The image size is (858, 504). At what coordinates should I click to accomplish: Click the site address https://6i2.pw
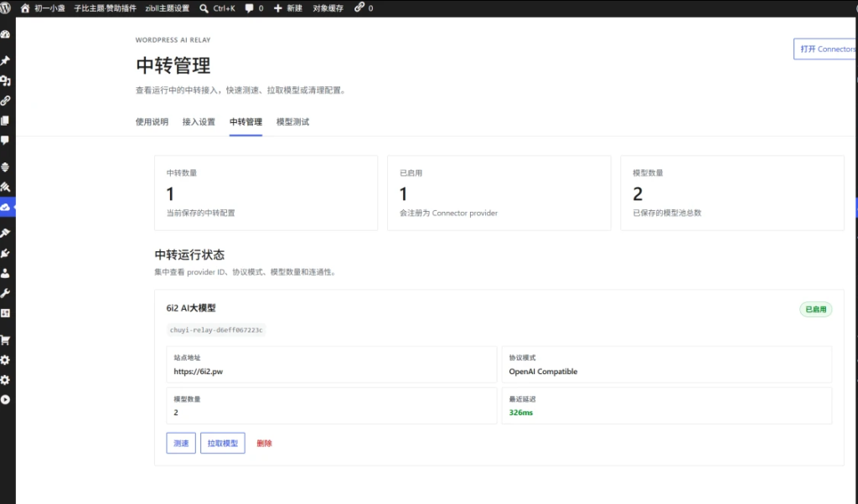[x=199, y=372]
